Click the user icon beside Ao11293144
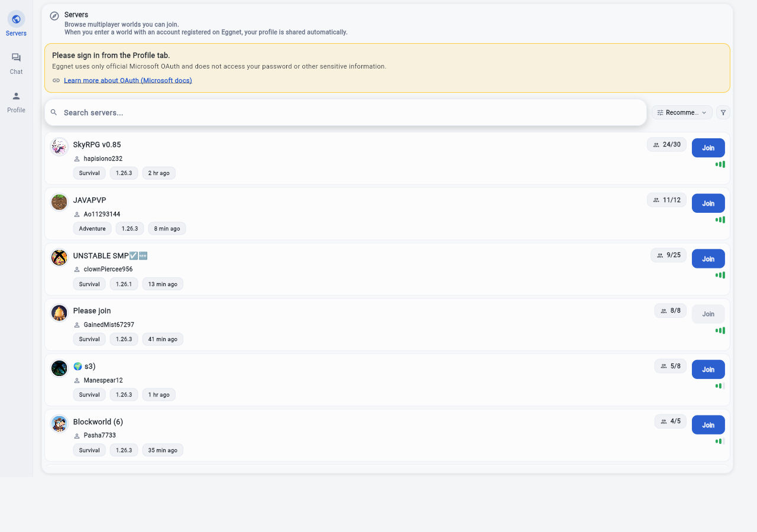This screenshot has height=532, width=757. pyautogui.click(x=77, y=215)
